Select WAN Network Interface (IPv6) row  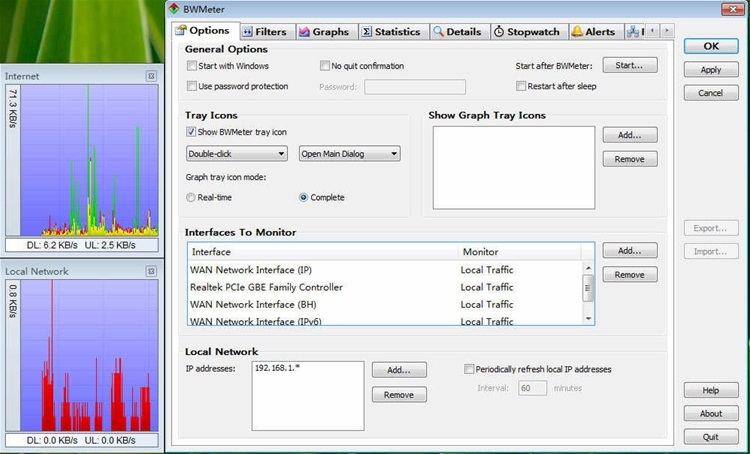(385, 320)
